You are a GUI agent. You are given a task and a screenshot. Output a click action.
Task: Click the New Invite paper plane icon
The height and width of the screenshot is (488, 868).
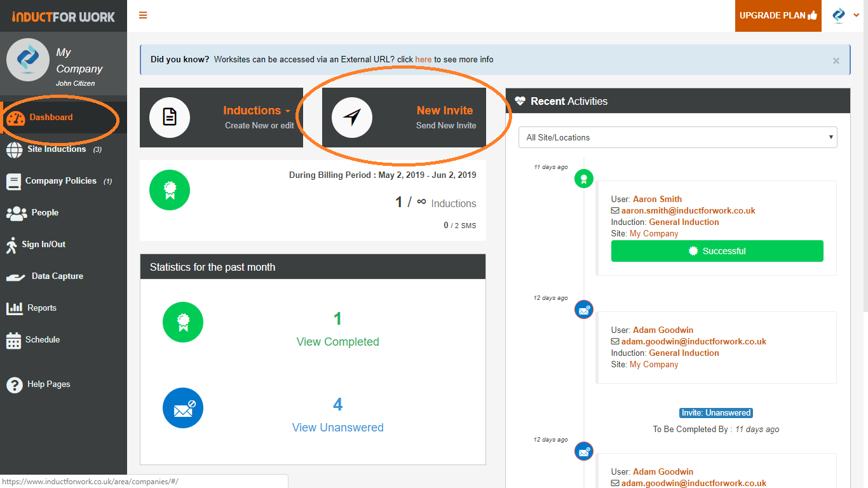[x=352, y=118]
